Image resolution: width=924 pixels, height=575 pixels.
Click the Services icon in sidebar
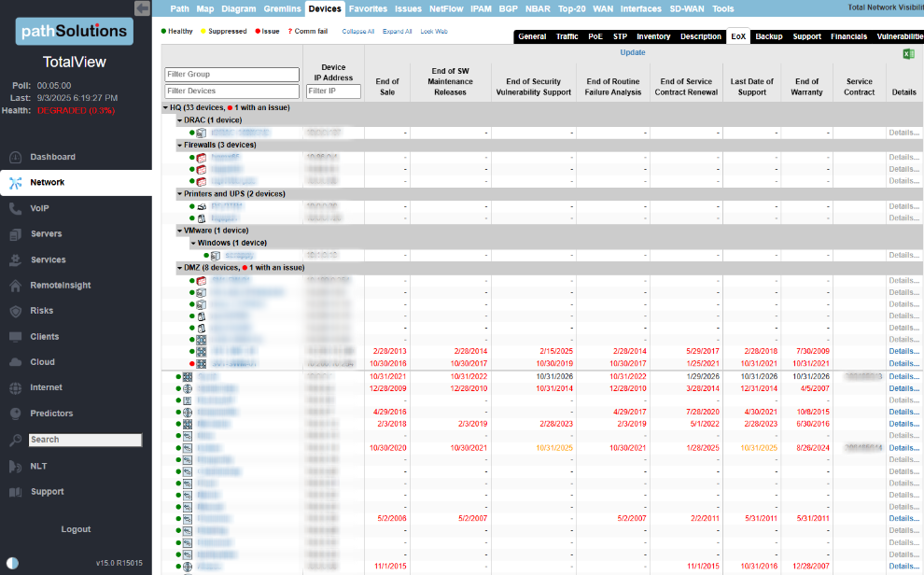tap(16, 259)
